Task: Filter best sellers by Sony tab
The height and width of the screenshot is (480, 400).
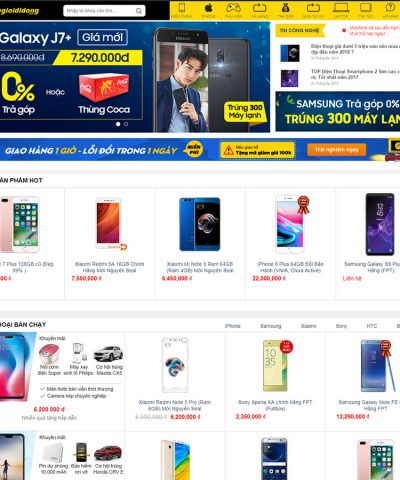Action: (341, 326)
